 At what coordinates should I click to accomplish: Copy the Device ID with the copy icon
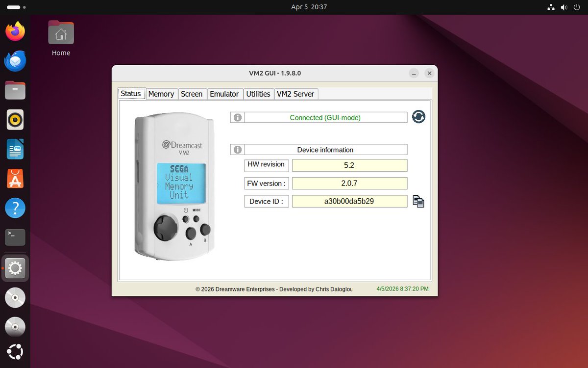(x=418, y=201)
